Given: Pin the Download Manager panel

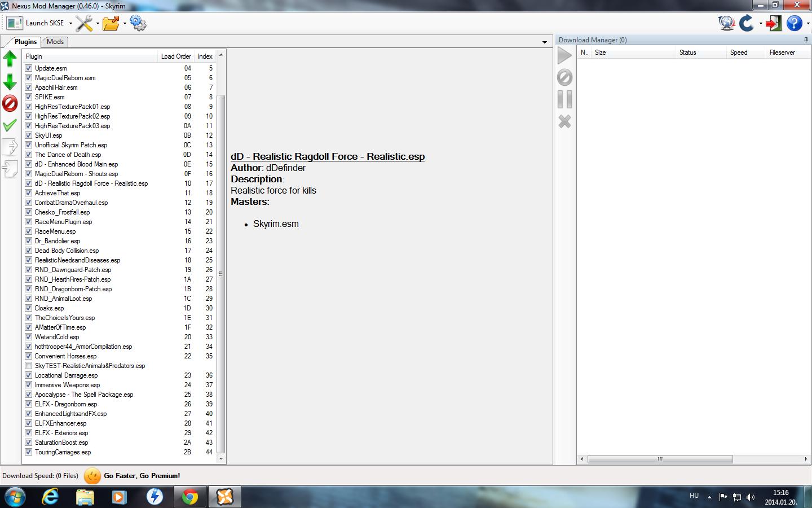Looking at the screenshot, I should pyautogui.click(x=806, y=40).
